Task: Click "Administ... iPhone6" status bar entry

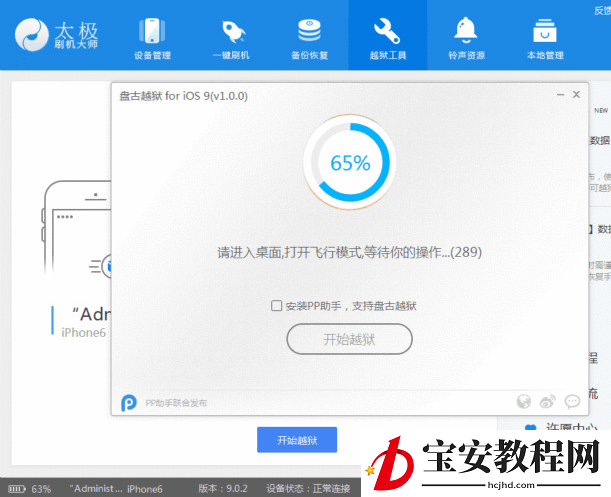Action: tap(116, 488)
